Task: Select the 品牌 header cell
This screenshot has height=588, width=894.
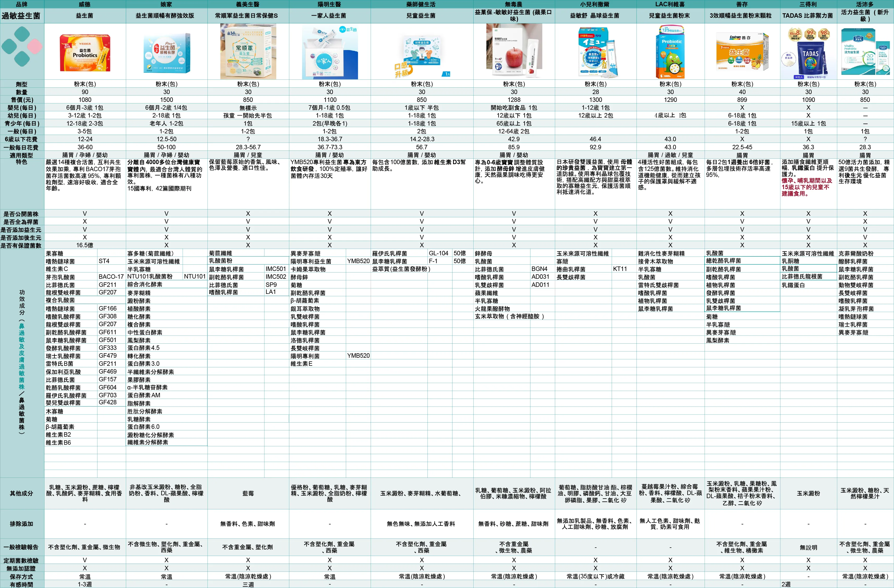Action: (22, 4)
